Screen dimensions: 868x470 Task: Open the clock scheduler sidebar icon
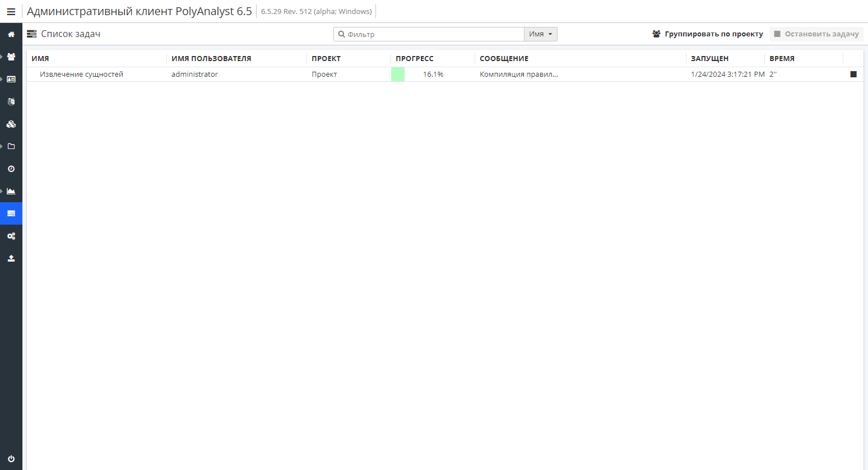click(11, 169)
